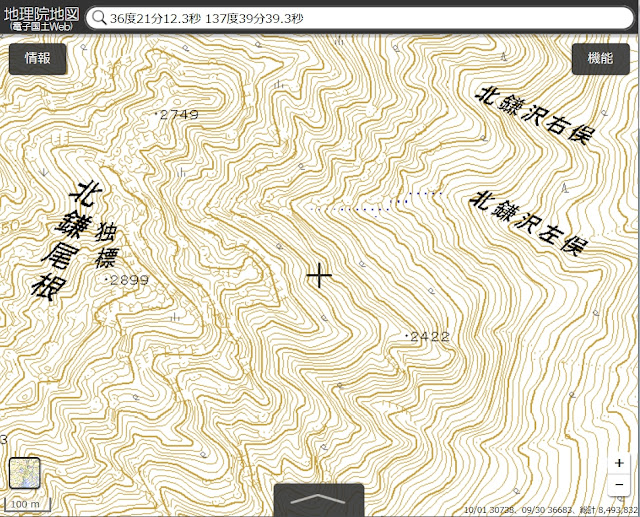640x517 pixels.
Task: Click the 地理院地図 logo
Action: tap(41, 18)
